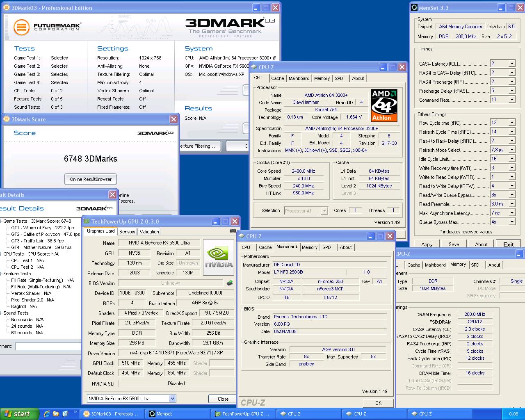Screen dimensions: 525x420
Task: Switch to Validation tab in GPU-Z
Action: click(149, 232)
